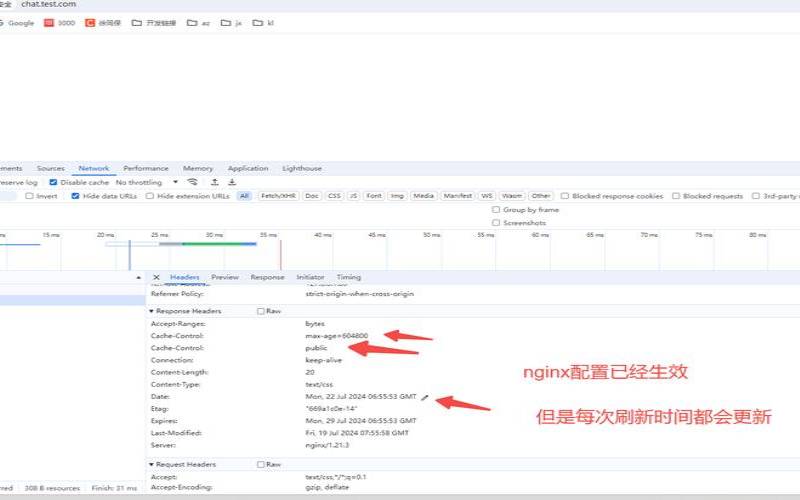Image resolution: width=800 pixels, height=500 pixels.
Task: Open the 3000 bookmark with red icon
Action: click(59, 22)
